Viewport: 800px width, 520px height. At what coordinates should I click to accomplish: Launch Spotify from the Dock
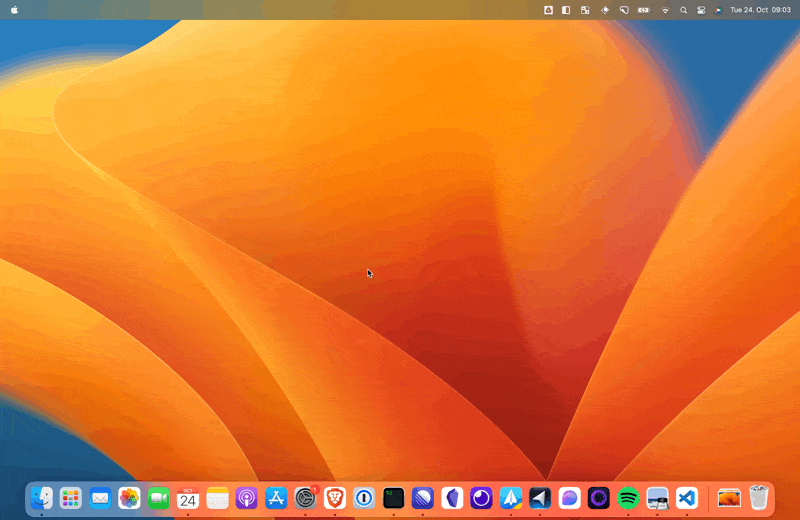[628, 497]
